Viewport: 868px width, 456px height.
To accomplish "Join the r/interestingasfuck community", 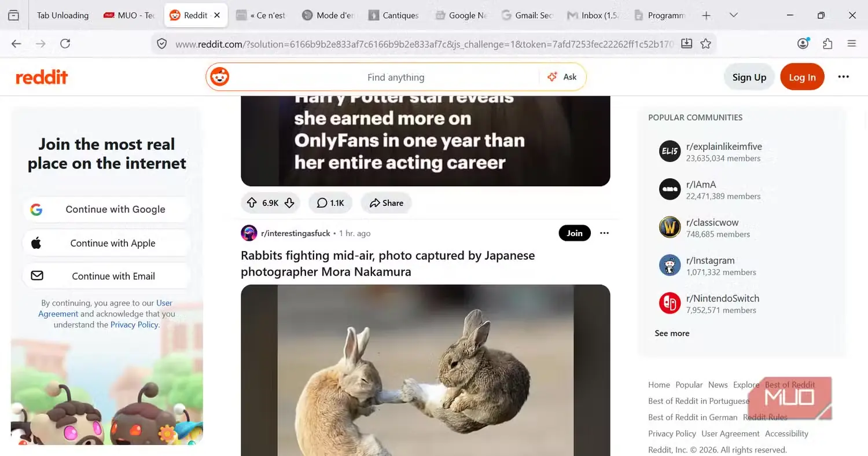I will click(575, 233).
